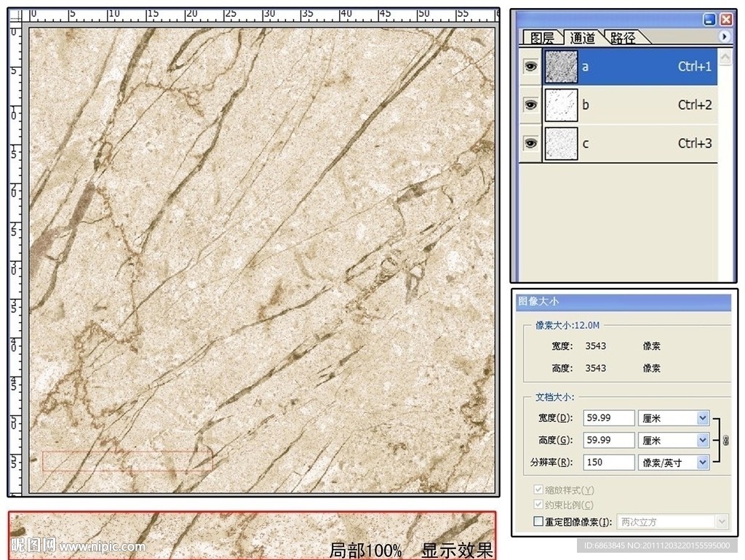Hide channel a using its eye icon

click(530, 66)
